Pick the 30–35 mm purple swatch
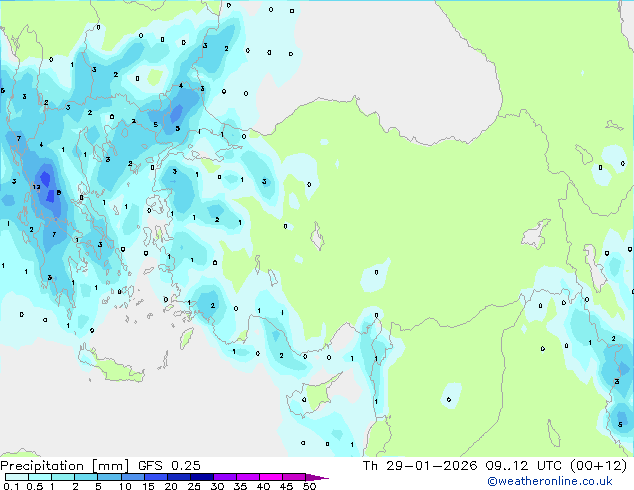The height and width of the screenshot is (490, 634). (225, 477)
